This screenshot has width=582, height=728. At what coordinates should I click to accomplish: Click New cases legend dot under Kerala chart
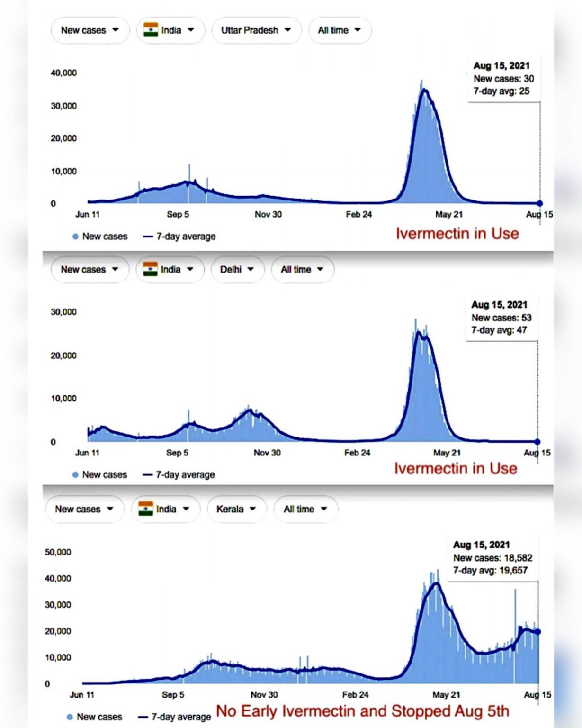pos(70,717)
